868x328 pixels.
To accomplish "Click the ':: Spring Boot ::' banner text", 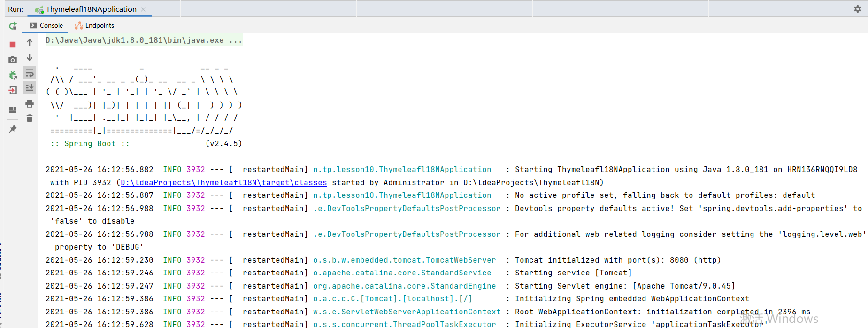I will [x=90, y=144].
